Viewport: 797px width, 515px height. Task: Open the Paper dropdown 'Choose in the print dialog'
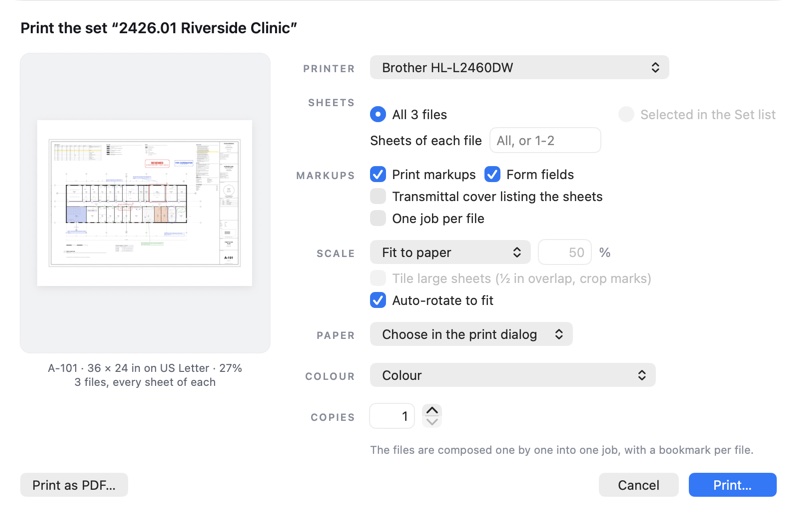pyautogui.click(x=471, y=334)
